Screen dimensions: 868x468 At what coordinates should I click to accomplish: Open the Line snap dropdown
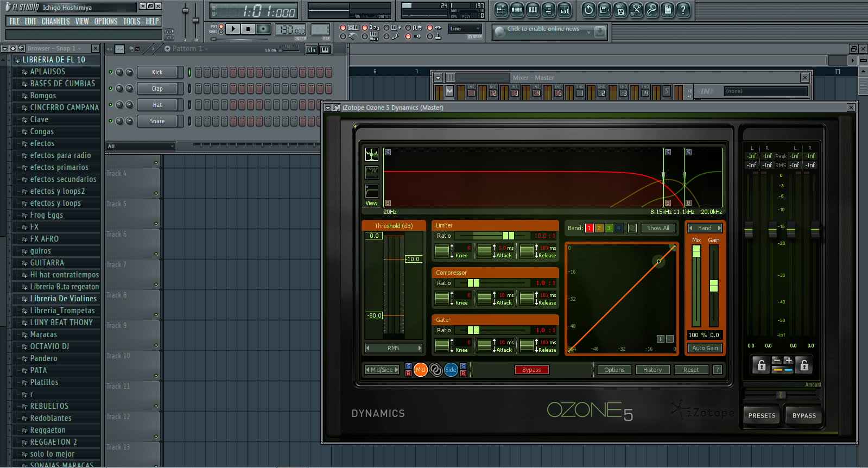click(x=465, y=29)
